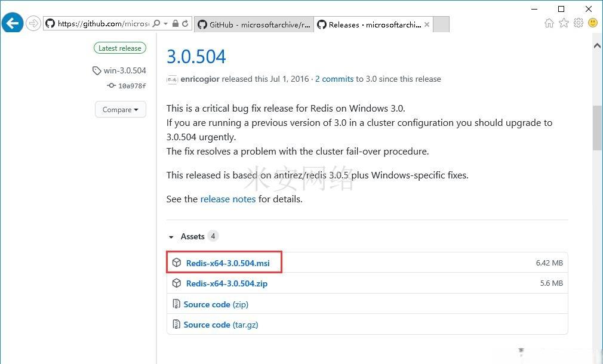Click the file icon for Source code (tar.gz)
603x364 pixels.
pos(176,325)
